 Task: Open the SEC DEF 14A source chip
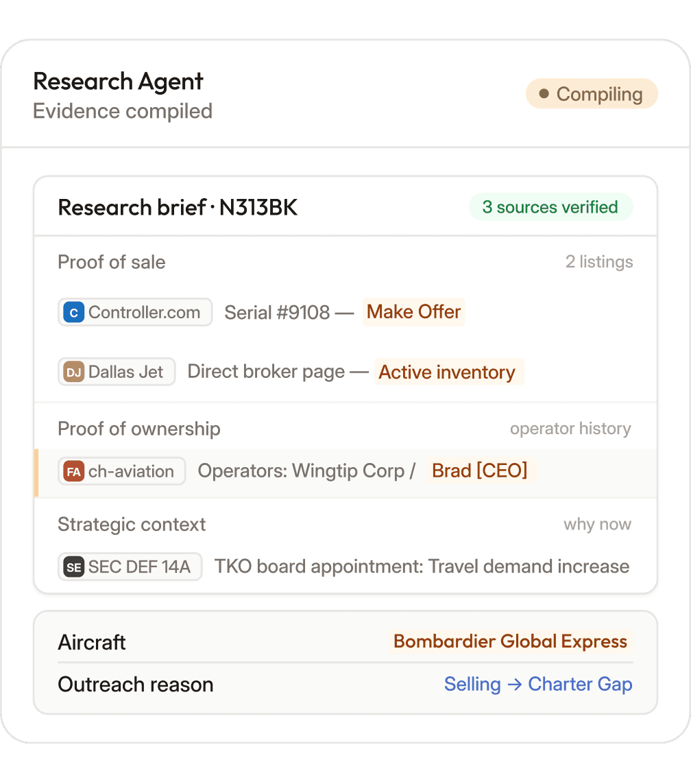[x=130, y=567]
